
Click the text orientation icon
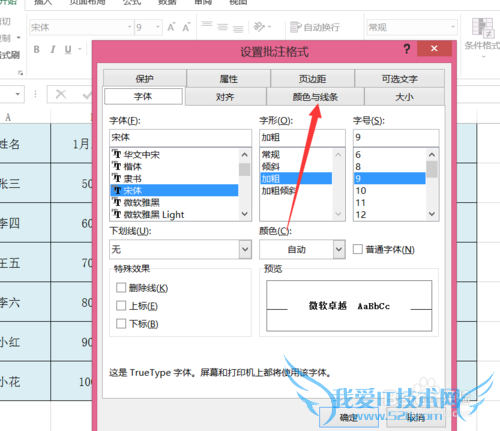click(x=259, y=26)
